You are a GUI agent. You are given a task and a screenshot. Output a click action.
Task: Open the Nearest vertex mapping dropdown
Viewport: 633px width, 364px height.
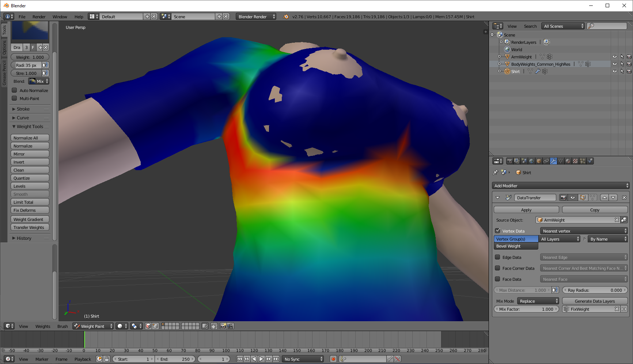(x=584, y=231)
